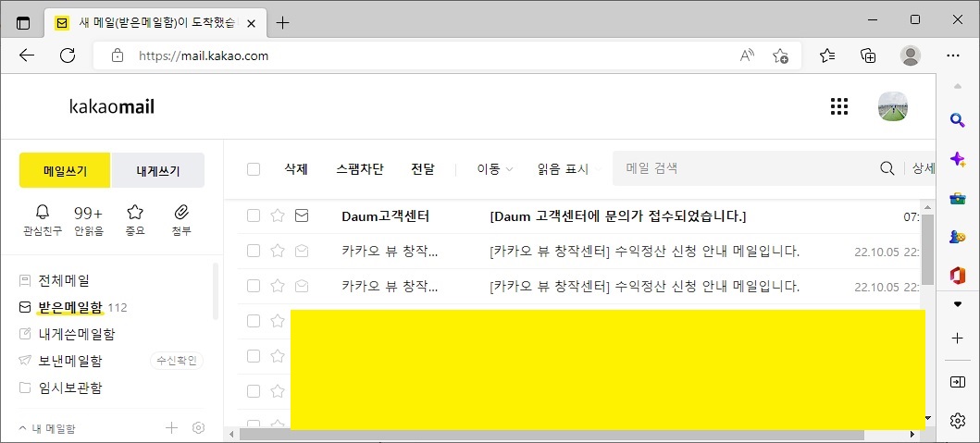Viewport: 980px width, 443px height.
Task: Add a new mailbox with plus icon
Action: [x=171, y=428]
